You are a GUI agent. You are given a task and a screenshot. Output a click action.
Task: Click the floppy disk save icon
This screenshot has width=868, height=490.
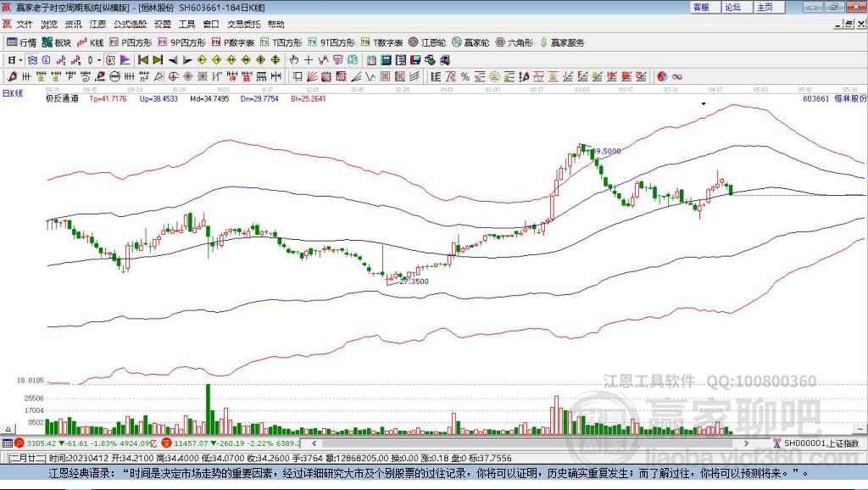click(415, 60)
